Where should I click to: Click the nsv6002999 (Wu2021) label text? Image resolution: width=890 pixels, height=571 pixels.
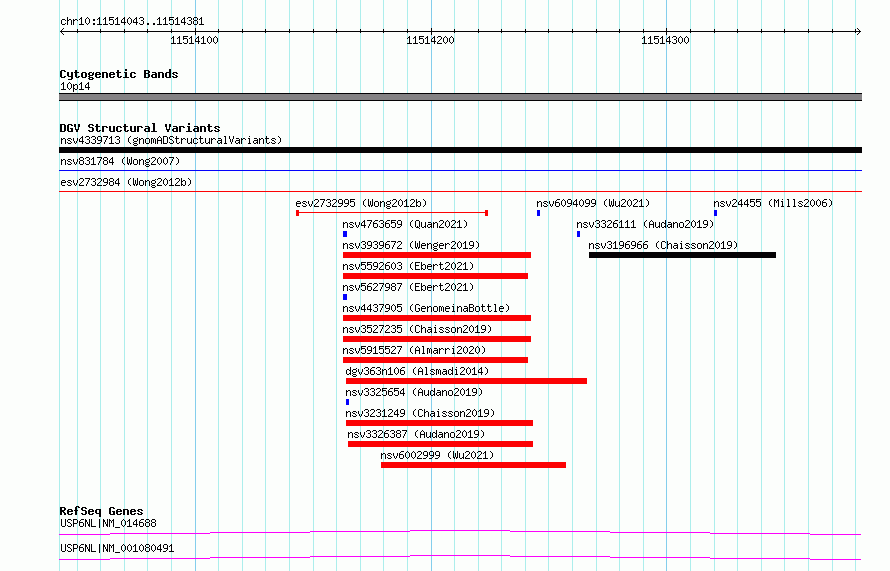pos(437,455)
